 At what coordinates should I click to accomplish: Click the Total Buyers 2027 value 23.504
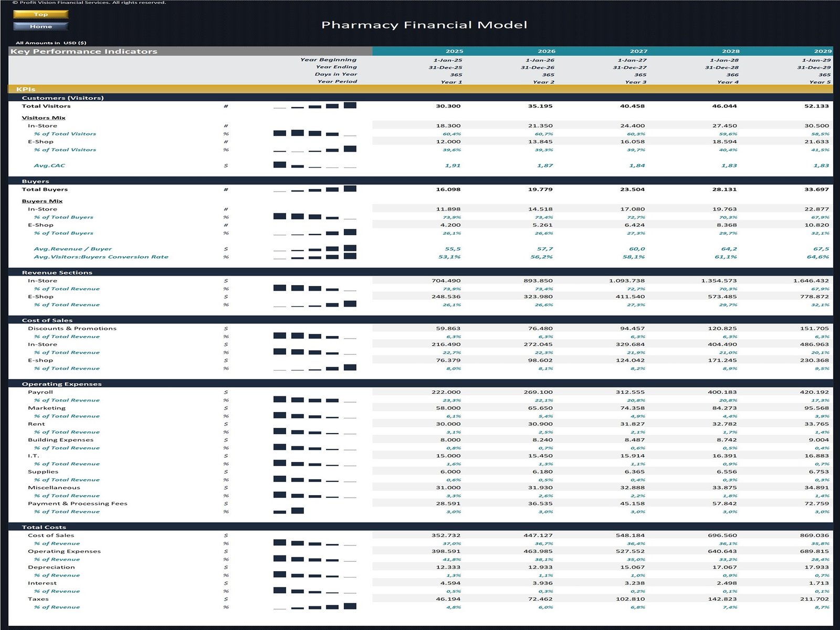[632, 190]
